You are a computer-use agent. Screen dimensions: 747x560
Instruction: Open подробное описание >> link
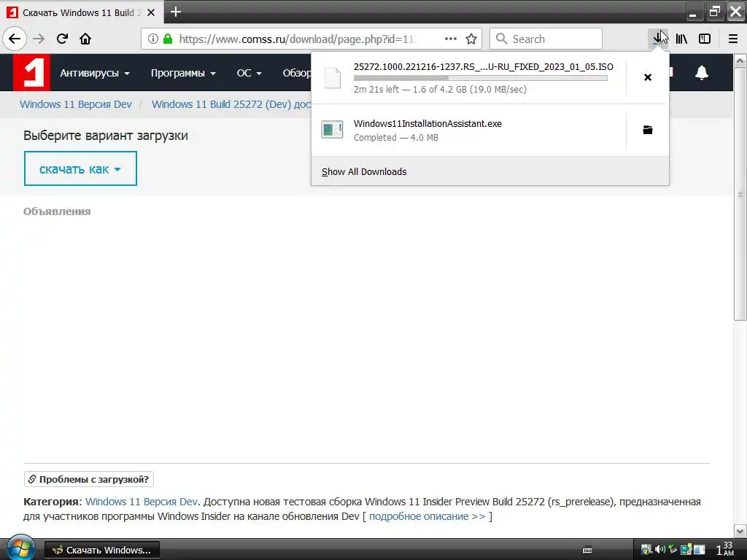tap(427, 516)
